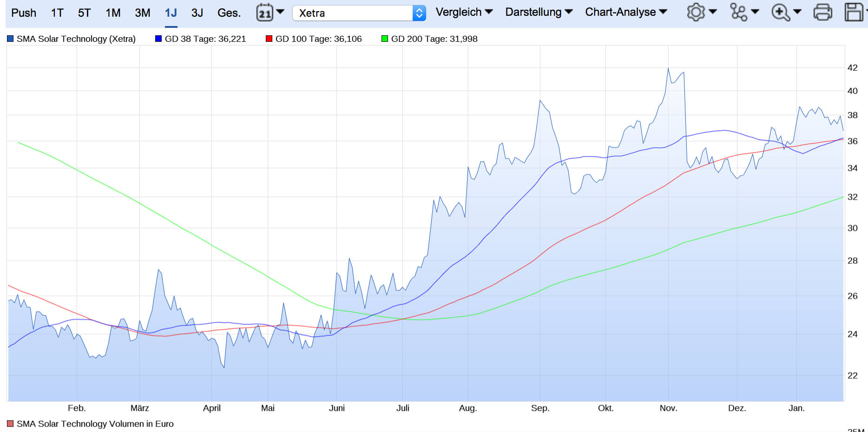Open the calendar date picker icon

coord(265,13)
